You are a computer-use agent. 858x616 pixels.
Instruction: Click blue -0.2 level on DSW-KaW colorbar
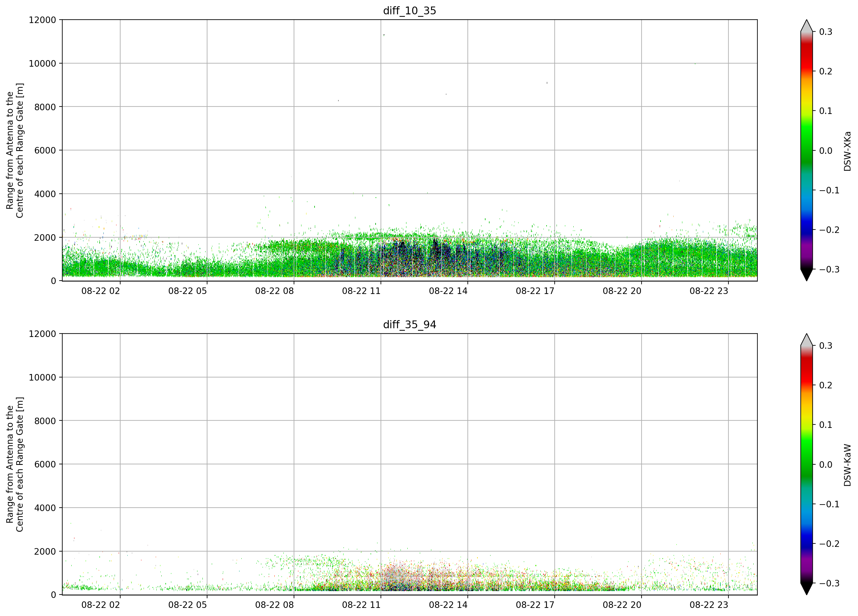[x=807, y=544]
